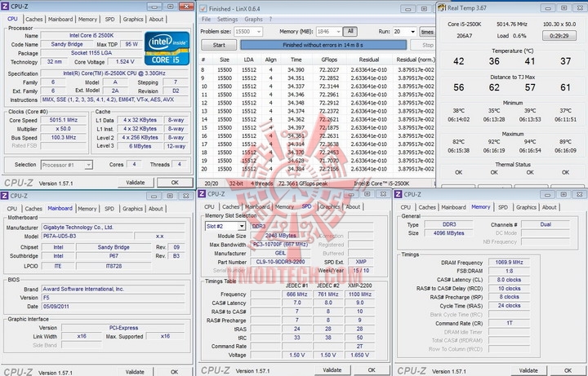Select Caches tab in the Memory CPU-Z window

[x=427, y=207]
